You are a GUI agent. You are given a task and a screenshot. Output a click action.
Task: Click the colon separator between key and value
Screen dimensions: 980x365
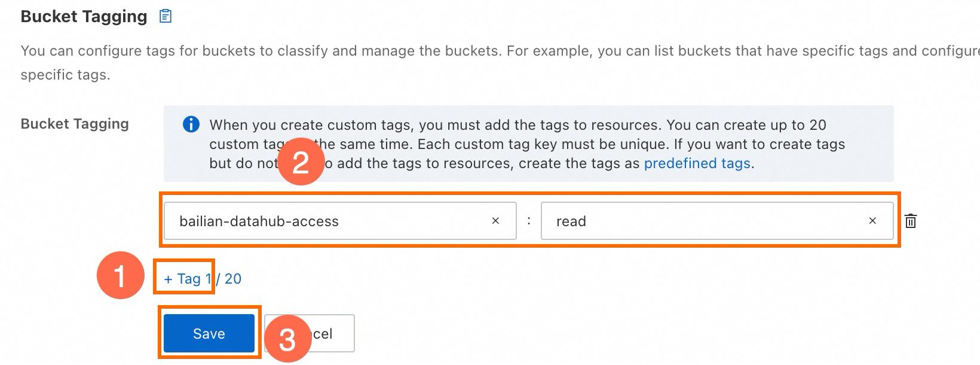529,221
